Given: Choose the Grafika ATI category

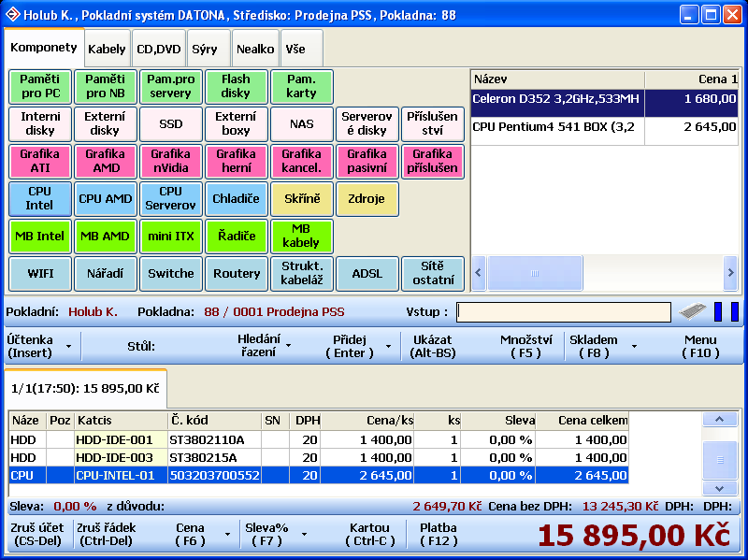Looking at the screenshot, I should pos(40,161).
